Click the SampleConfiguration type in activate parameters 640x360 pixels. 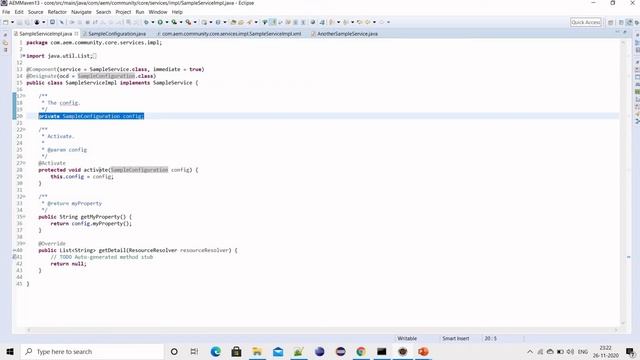(139, 170)
